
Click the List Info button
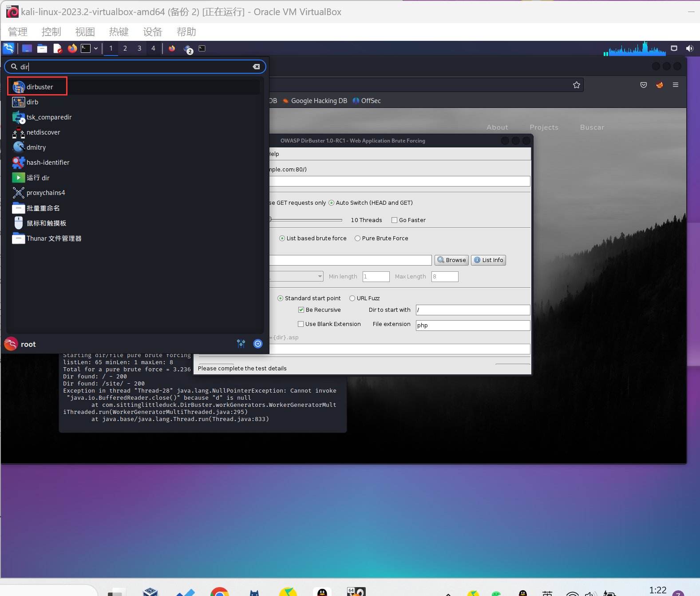click(x=488, y=260)
